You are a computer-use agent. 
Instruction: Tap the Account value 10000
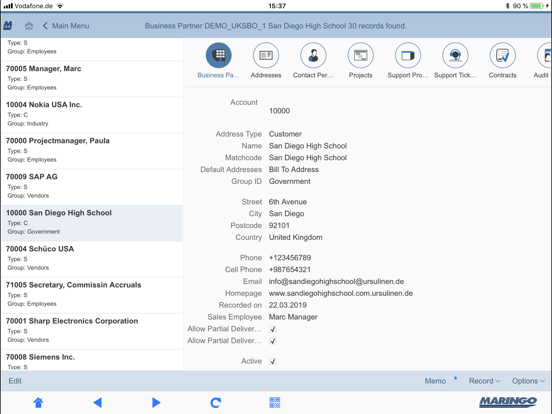(280, 111)
